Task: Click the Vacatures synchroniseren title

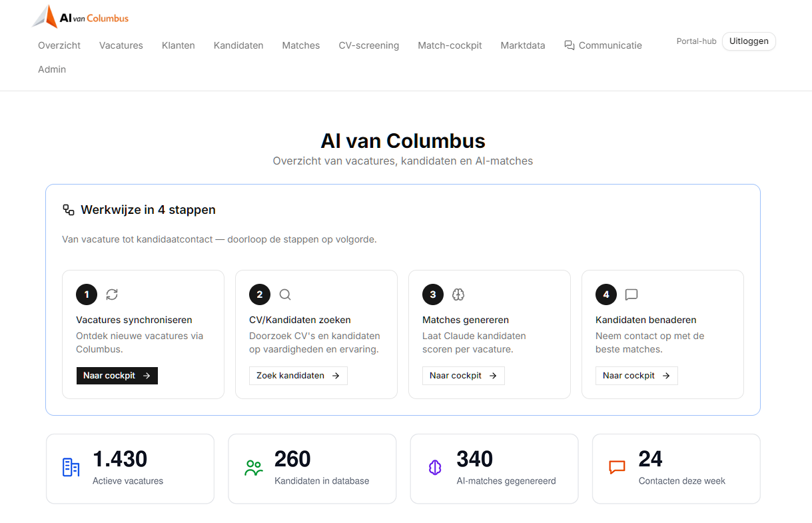Action: pyautogui.click(x=134, y=320)
